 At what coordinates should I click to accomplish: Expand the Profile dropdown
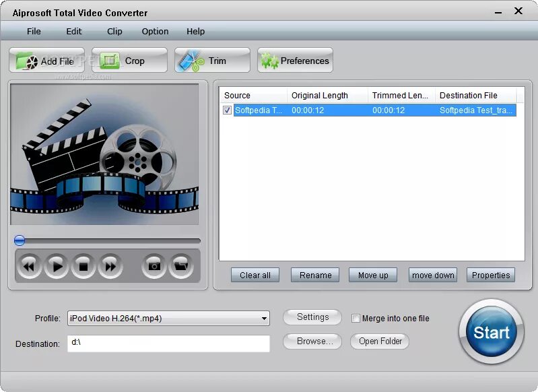coord(264,318)
